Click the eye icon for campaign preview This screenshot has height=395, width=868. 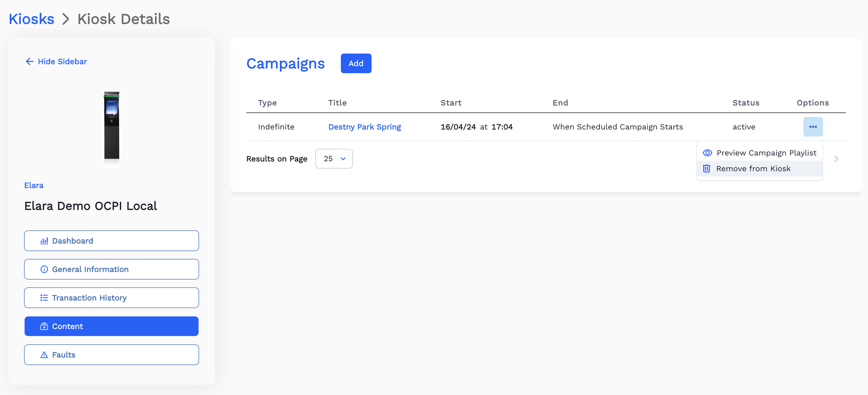(x=707, y=153)
